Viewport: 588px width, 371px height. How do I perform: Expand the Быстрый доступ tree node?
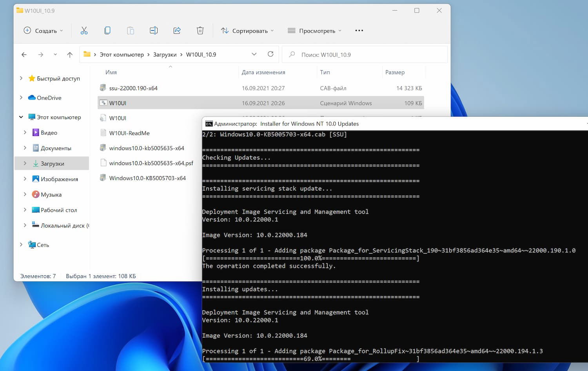21,78
